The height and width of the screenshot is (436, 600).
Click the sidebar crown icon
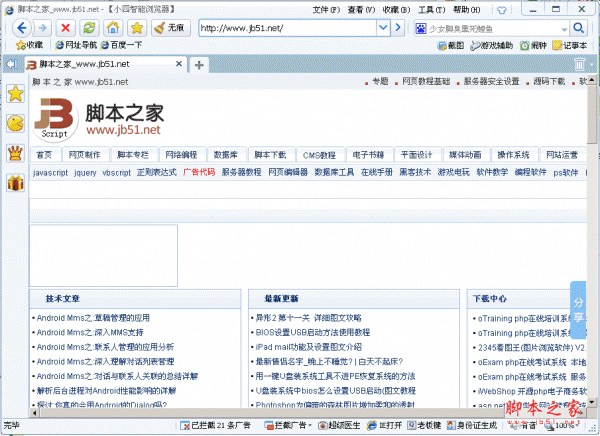click(x=15, y=153)
